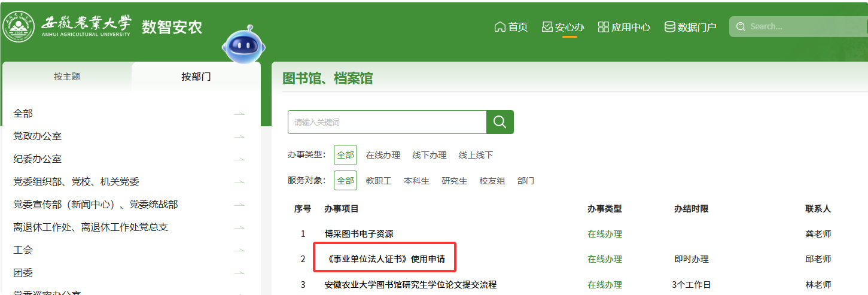868x295 pixels.
Task: Go to 首页 home page
Action: 511,27
